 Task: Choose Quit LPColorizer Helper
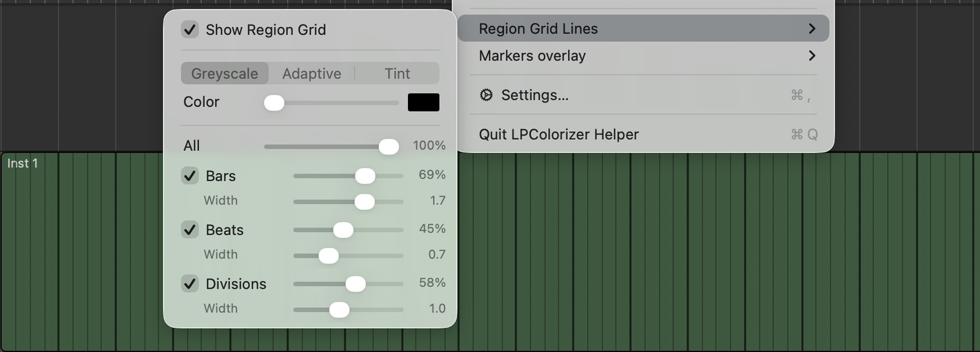(643, 134)
